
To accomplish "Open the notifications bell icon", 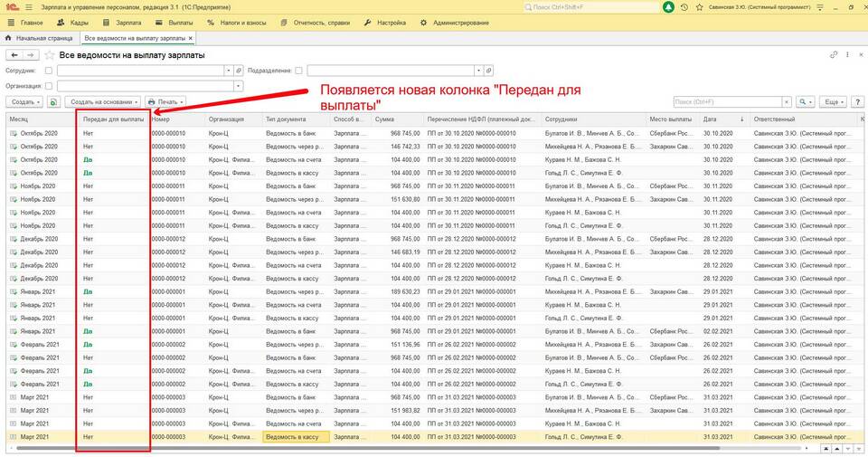I will [x=669, y=7].
